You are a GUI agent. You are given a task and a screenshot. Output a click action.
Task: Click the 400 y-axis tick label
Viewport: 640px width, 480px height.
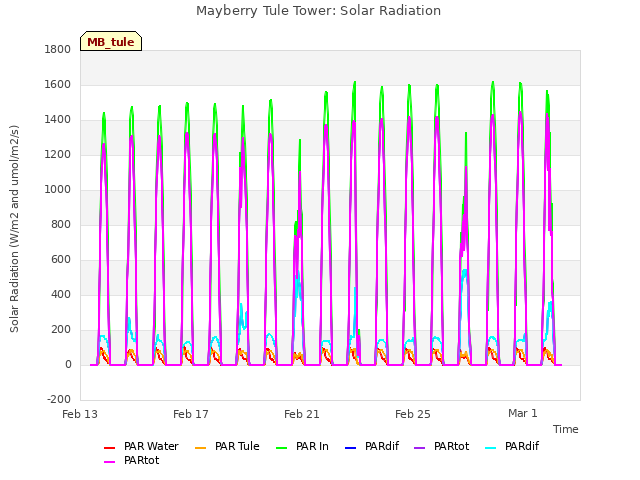(61, 294)
